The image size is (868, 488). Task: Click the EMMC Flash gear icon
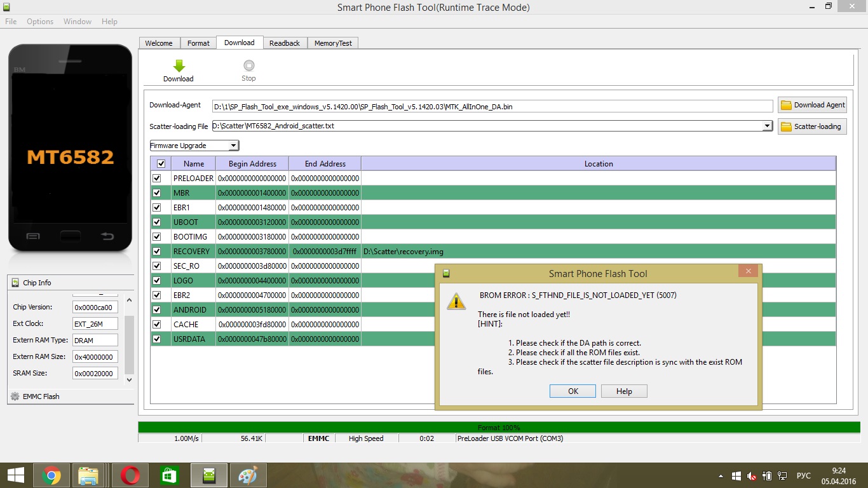pyautogui.click(x=15, y=396)
